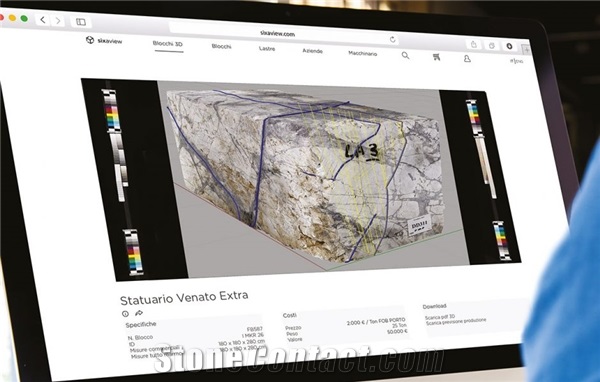Click the sixaview.com address bar
This screenshot has width=600, height=382.
[x=283, y=34]
